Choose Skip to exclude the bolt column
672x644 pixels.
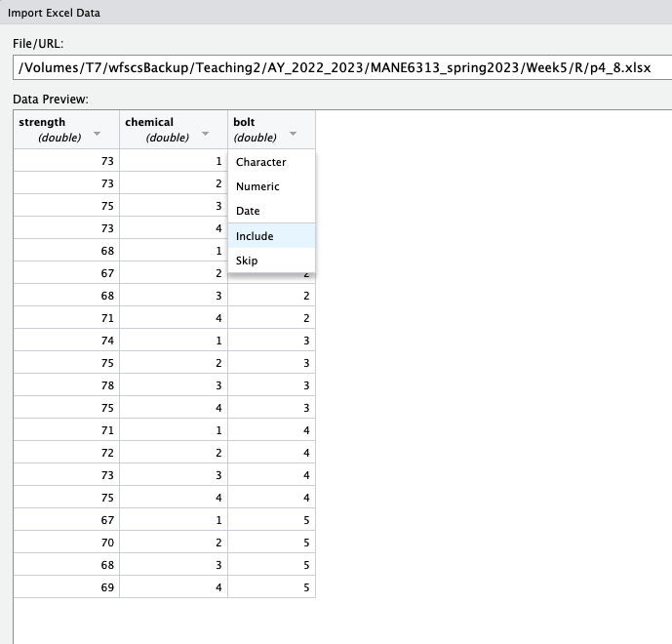coord(247,261)
